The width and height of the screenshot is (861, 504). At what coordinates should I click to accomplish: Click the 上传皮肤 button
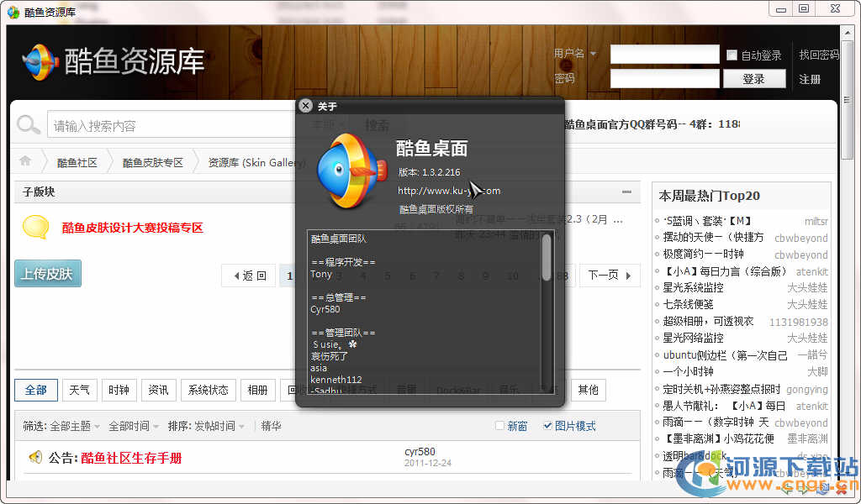48,274
